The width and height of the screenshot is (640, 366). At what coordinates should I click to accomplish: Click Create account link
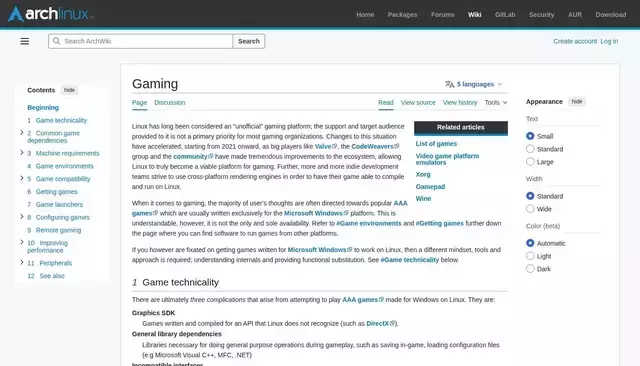tap(575, 41)
